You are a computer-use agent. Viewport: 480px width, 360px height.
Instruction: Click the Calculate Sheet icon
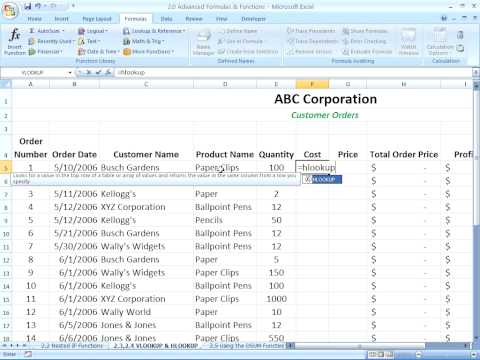(x=460, y=48)
